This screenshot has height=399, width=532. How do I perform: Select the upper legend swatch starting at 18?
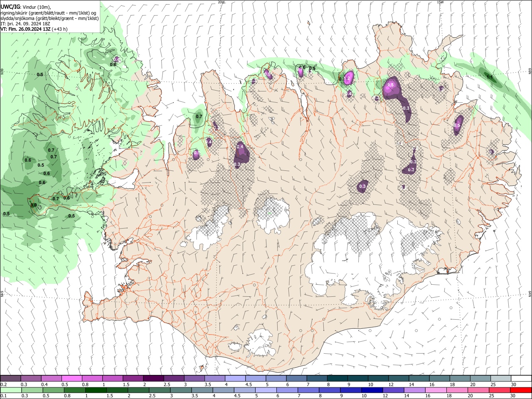(459, 378)
